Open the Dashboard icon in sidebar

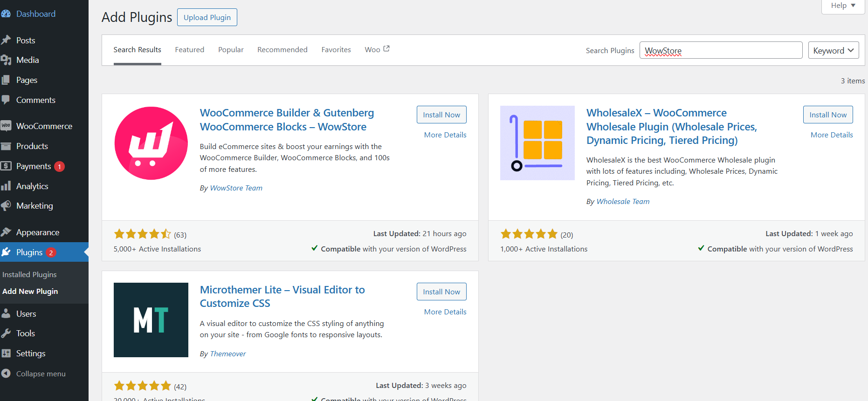click(x=6, y=14)
